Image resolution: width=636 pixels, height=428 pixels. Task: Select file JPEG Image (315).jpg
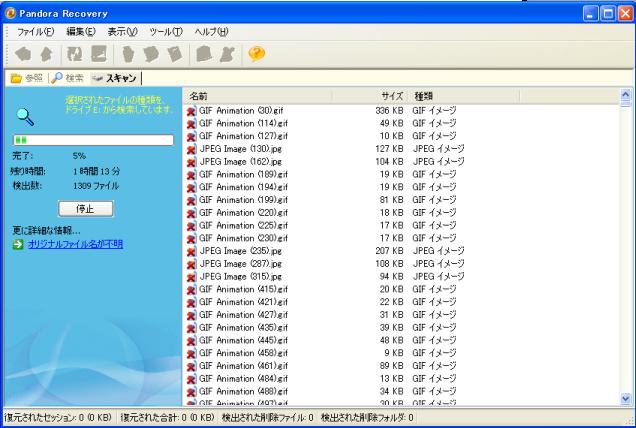coord(241,277)
